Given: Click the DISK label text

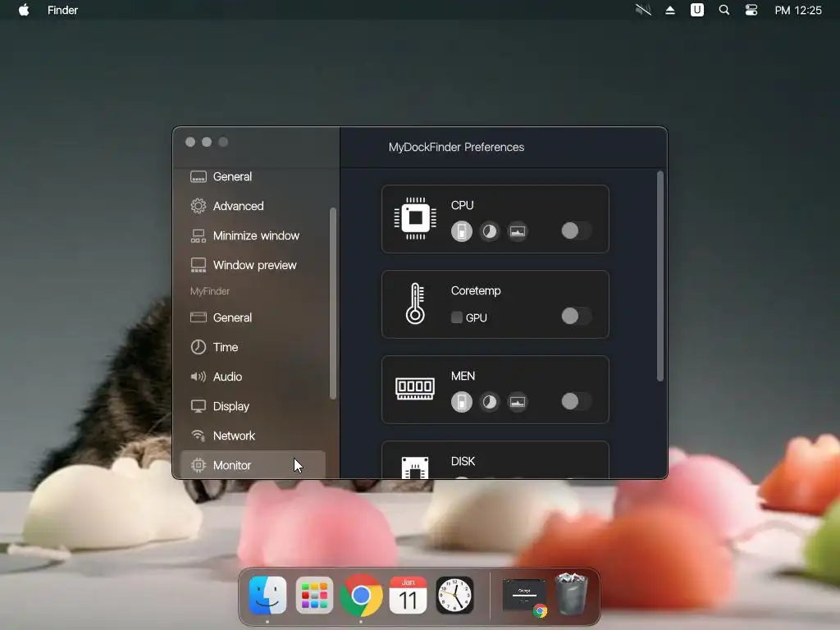Looking at the screenshot, I should pyautogui.click(x=463, y=461).
